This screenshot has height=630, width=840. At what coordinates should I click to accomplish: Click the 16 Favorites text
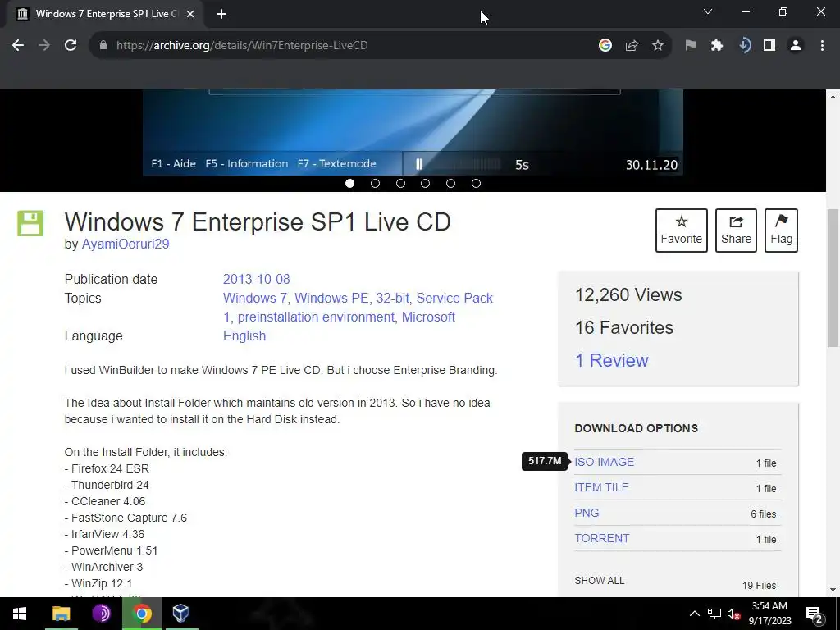pyautogui.click(x=624, y=327)
